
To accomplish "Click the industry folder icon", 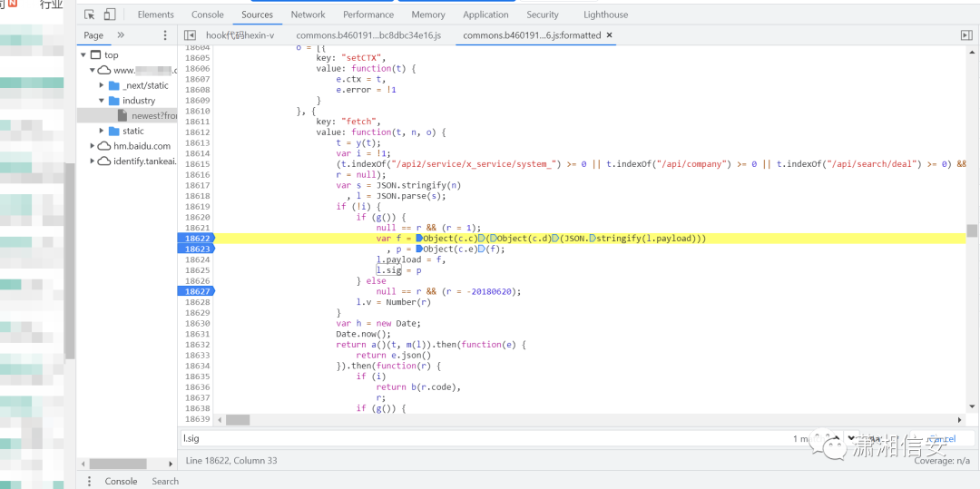I will 113,101.
